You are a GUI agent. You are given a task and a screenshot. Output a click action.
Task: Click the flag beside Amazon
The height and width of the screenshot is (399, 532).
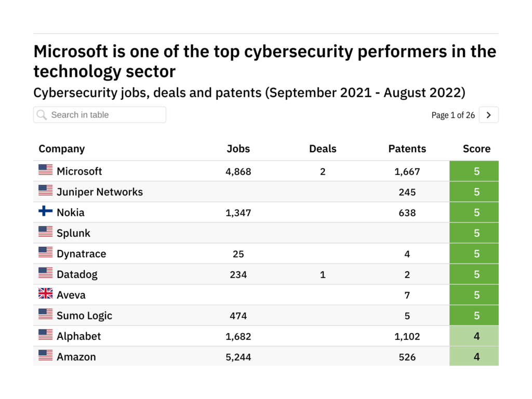coord(46,356)
